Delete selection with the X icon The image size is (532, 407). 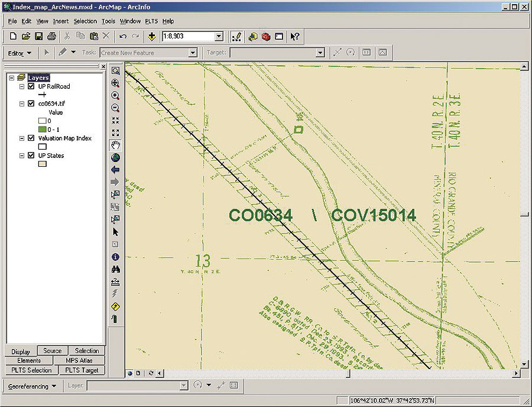tap(106, 36)
